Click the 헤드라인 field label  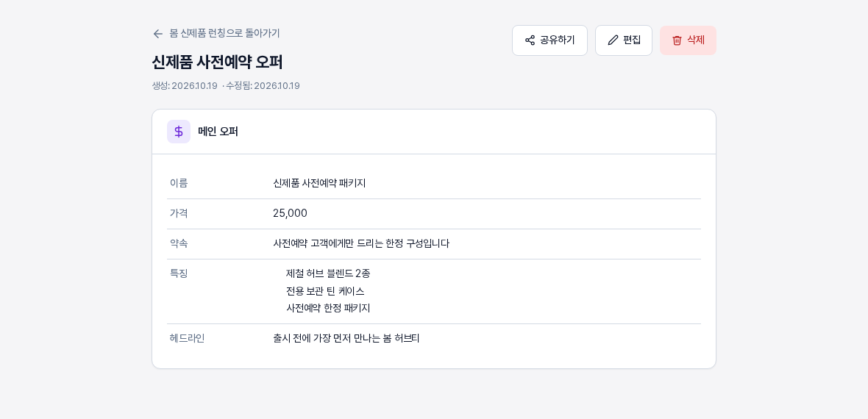[187, 338]
